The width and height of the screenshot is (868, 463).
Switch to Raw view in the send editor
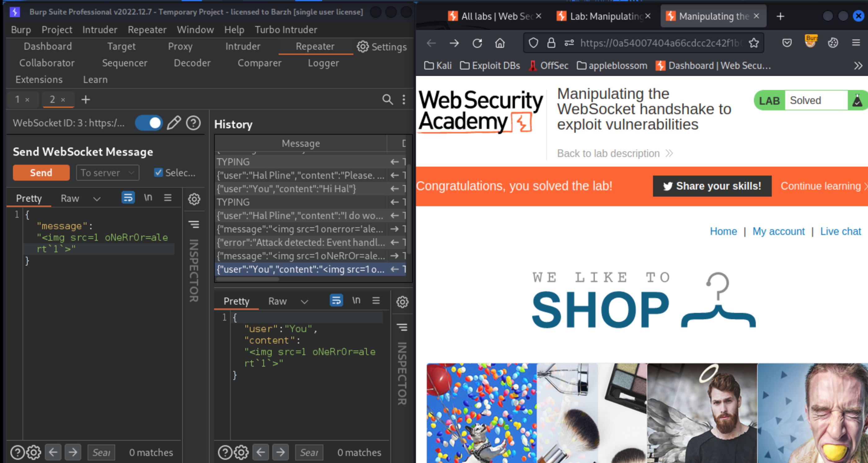click(70, 198)
